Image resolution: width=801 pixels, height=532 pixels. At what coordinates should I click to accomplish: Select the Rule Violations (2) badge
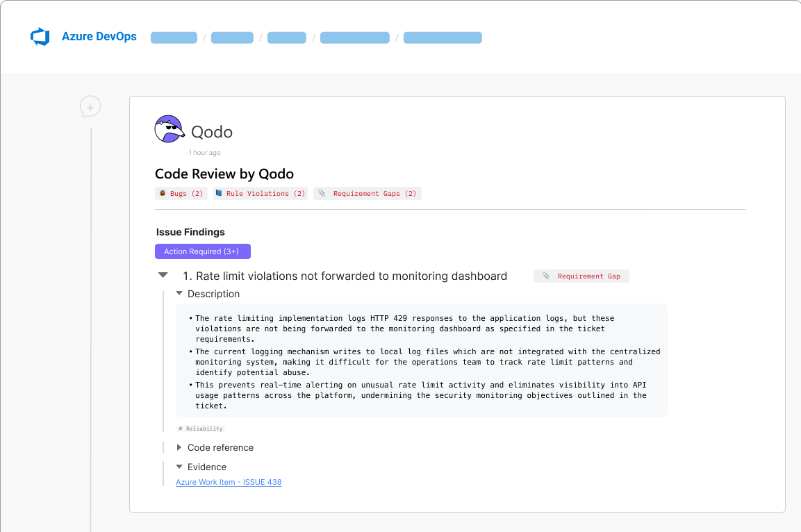261,194
